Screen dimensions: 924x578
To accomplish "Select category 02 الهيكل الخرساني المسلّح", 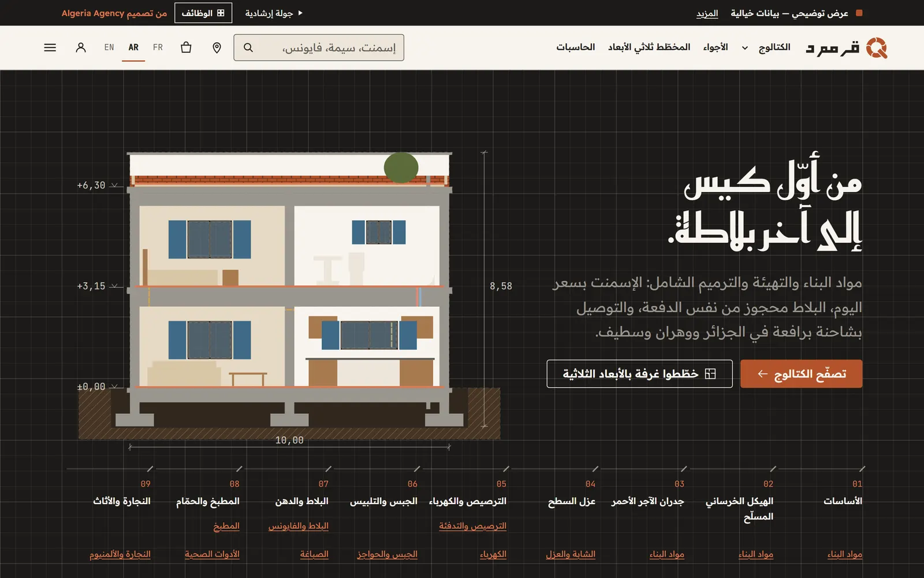I will coord(740,509).
